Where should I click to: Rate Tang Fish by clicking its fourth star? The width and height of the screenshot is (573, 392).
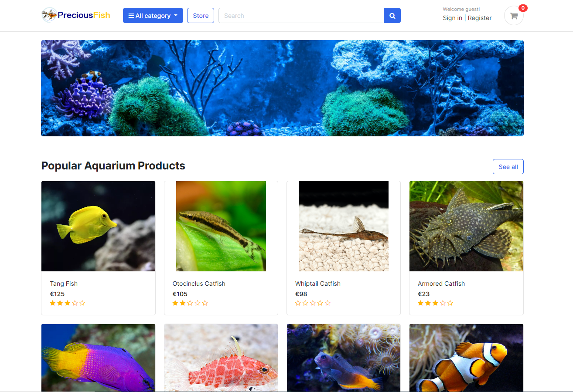[x=75, y=303]
